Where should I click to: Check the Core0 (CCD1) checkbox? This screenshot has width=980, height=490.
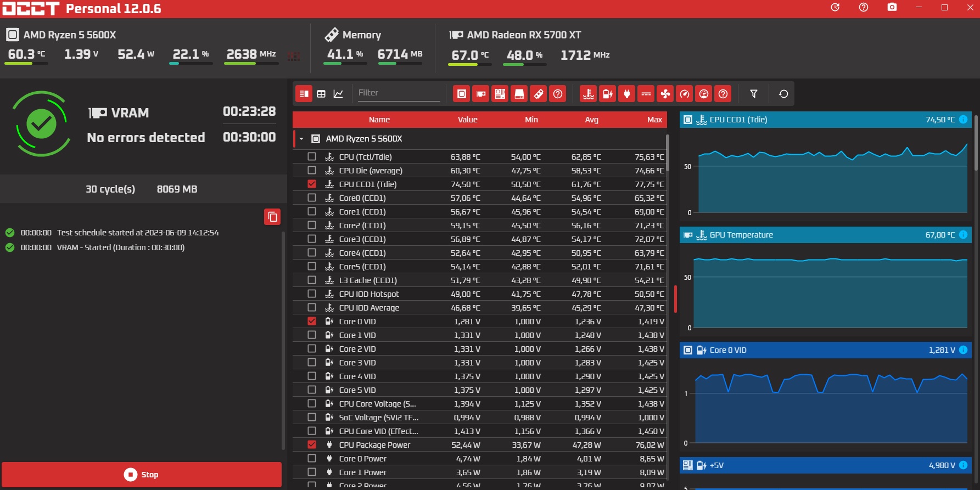(x=312, y=198)
